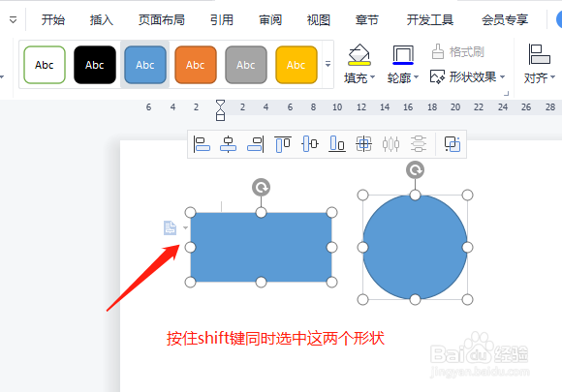Image resolution: width=562 pixels, height=392 pixels.
Task: Click the fill paint bucket icon
Action: (359, 55)
